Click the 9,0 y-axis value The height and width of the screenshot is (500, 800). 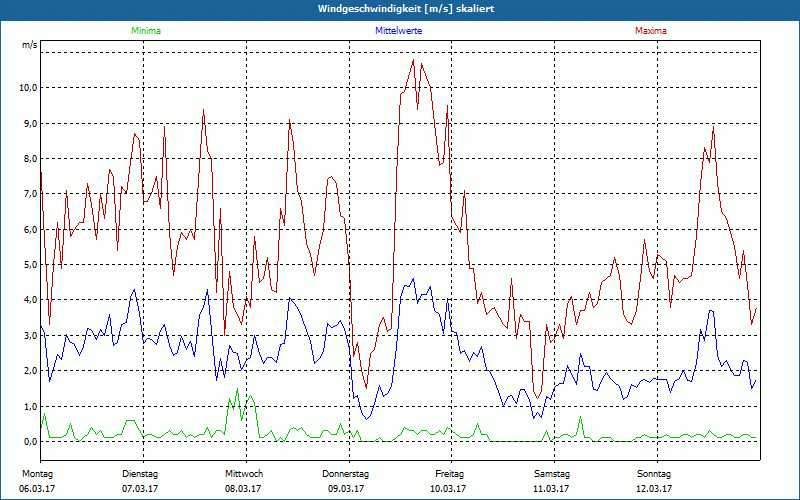[x=30, y=123]
